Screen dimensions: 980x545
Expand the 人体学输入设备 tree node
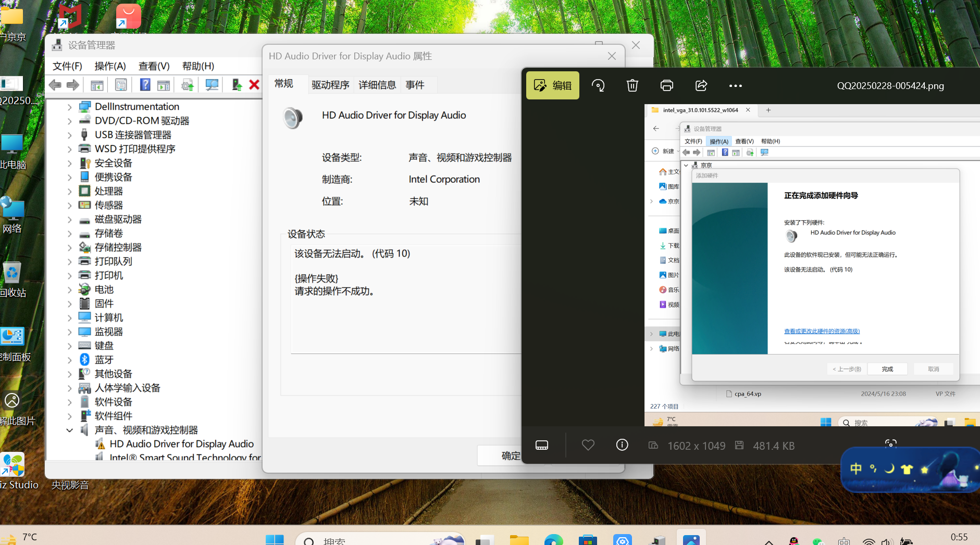click(x=69, y=388)
